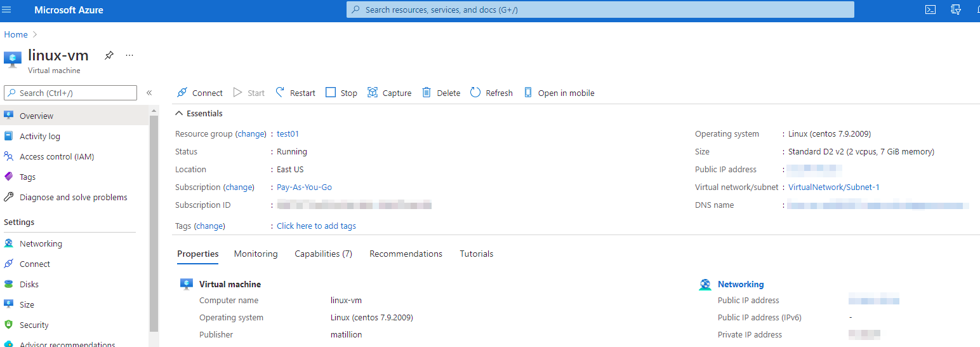Open Directories and subscriptions filter icon
Image resolution: width=980 pixels, height=347 pixels.
tap(956, 10)
